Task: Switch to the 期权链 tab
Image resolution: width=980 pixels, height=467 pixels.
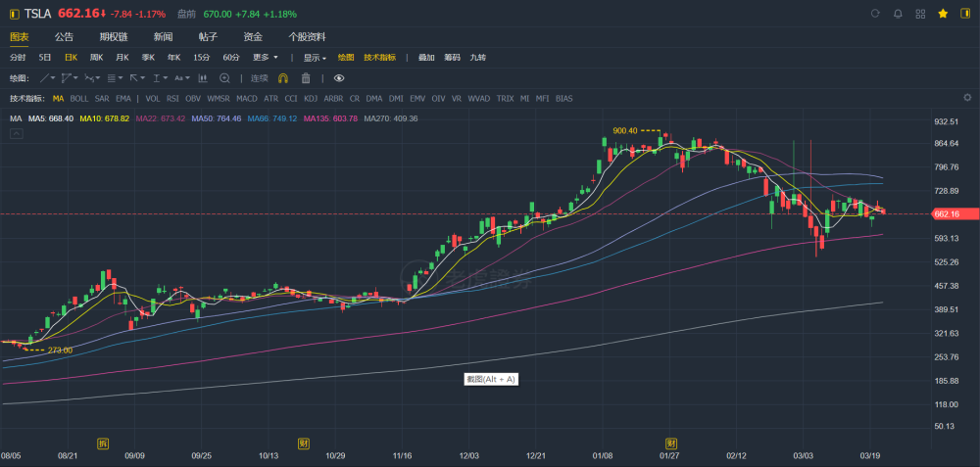Action: (x=113, y=36)
